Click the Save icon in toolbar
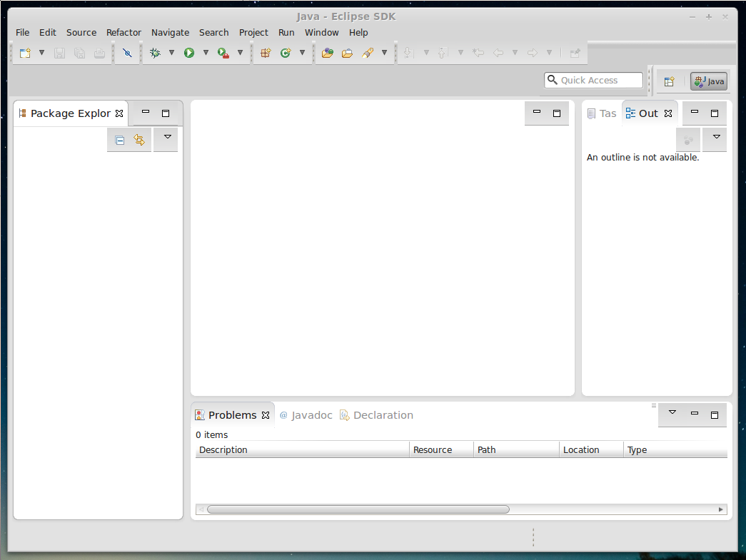The height and width of the screenshot is (560, 746). point(59,53)
